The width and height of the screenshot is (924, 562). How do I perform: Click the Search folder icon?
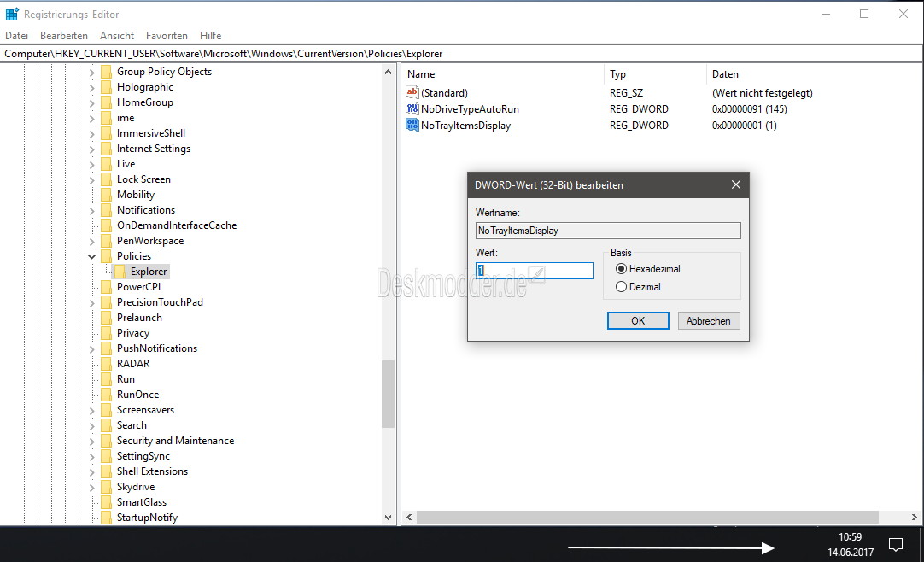click(106, 425)
